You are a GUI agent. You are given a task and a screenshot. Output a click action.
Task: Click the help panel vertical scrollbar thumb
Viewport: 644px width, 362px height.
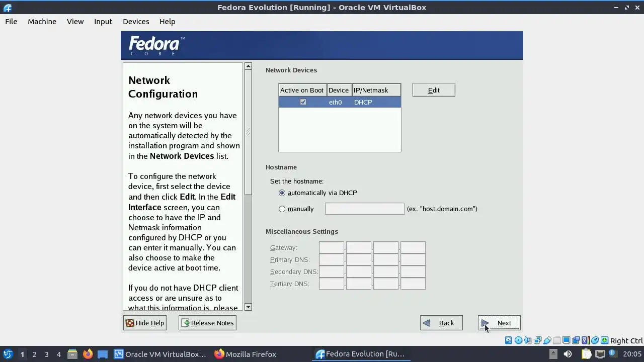(x=248, y=133)
